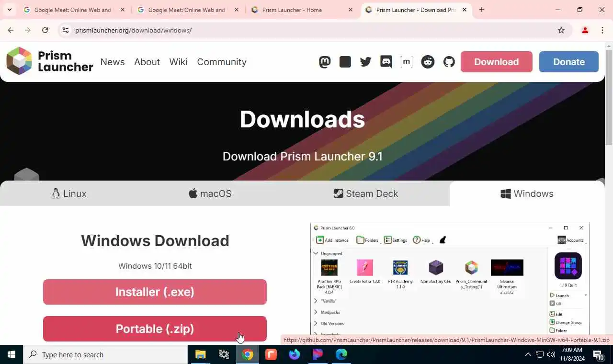The height and width of the screenshot is (364, 613).
Task: Click the page vertical scrollbar thumb
Action: pyautogui.click(x=609, y=98)
